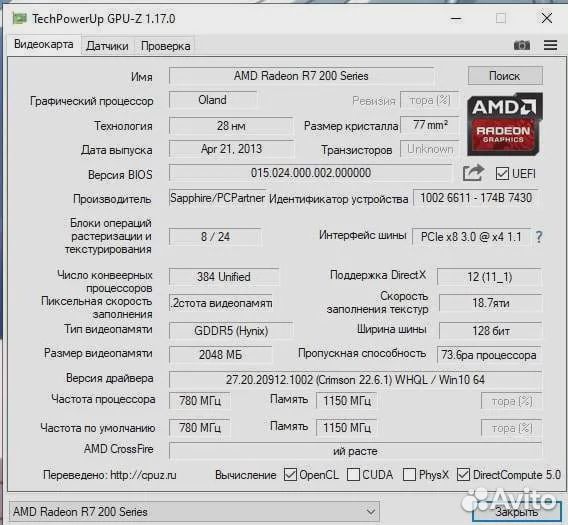Click the Закрыть button

tap(517, 512)
